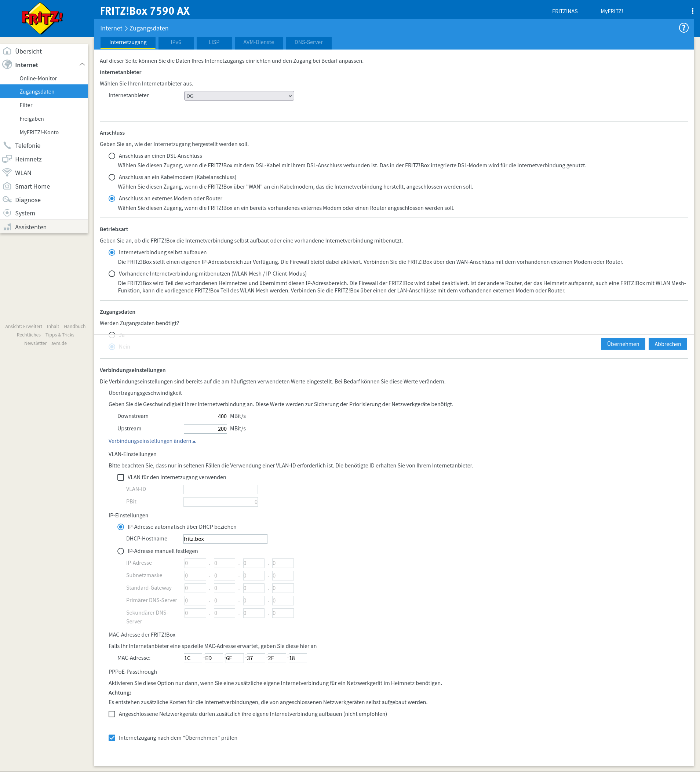Open the Internetanbieter dropdown
Viewport: 700px width, 772px height.
pyautogui.click(x=239, y=96)
